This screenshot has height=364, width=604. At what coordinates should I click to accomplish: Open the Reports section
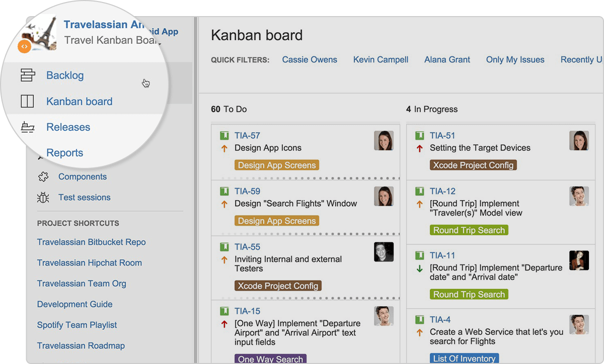click(66, 152)
